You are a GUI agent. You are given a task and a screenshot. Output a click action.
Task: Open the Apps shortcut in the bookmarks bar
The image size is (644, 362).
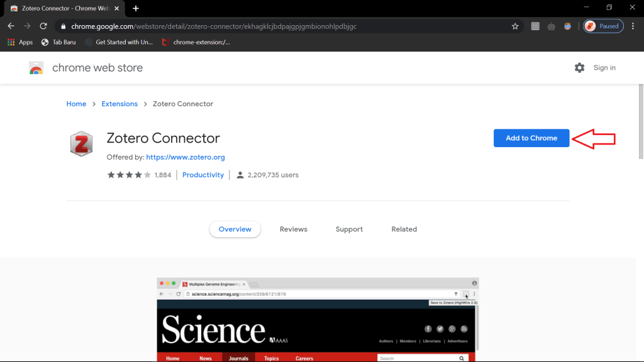(20, 42)
